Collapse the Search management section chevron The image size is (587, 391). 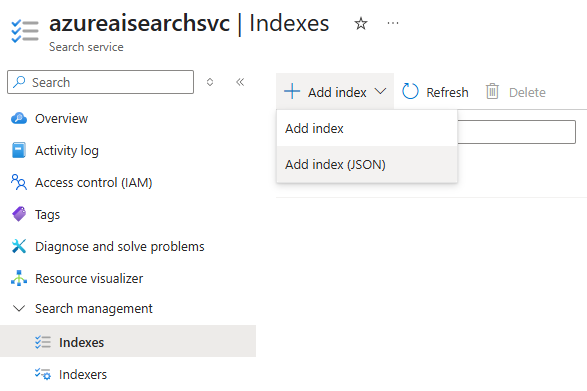pos(19,308)
